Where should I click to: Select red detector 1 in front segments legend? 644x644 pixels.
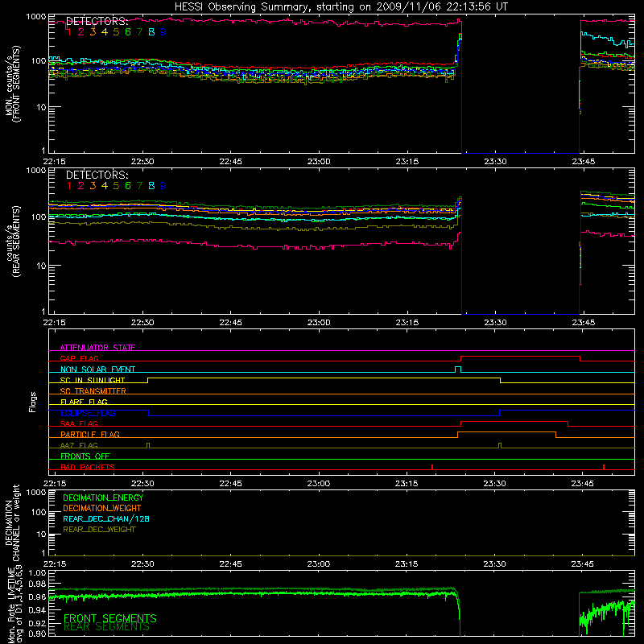[x=69, y=32]
